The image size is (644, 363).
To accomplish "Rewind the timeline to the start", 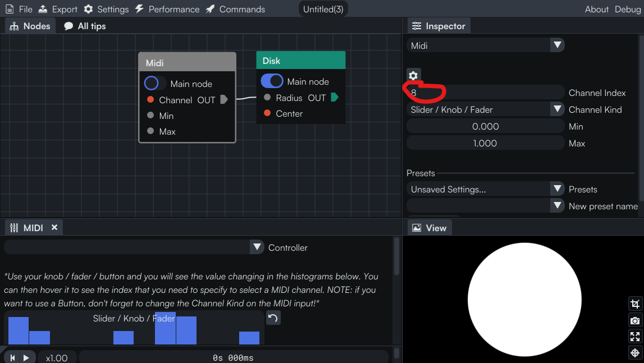I will point(12,357).
